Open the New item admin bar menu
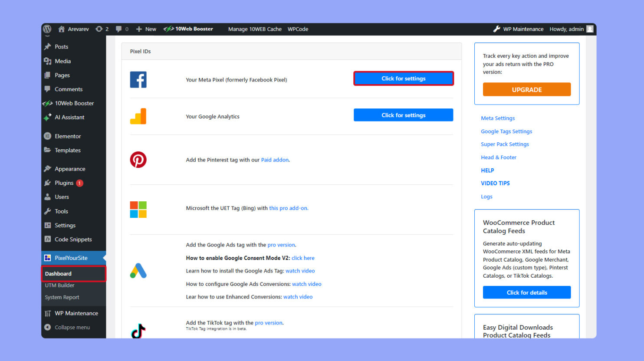The height and width of the screenshot is (361, 644). tap(146, 29)
